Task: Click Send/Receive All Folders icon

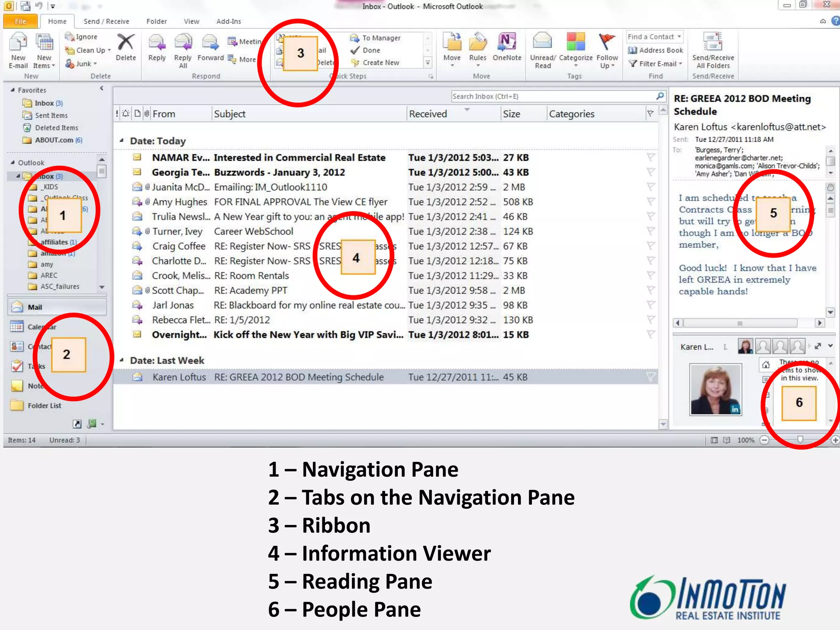Action: tap(713, 42)
